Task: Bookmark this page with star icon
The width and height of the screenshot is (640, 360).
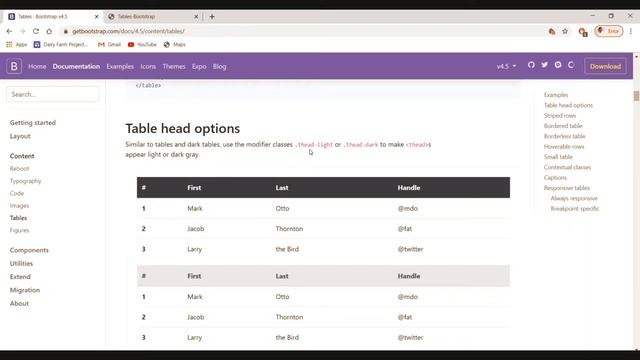Action: 565,31
